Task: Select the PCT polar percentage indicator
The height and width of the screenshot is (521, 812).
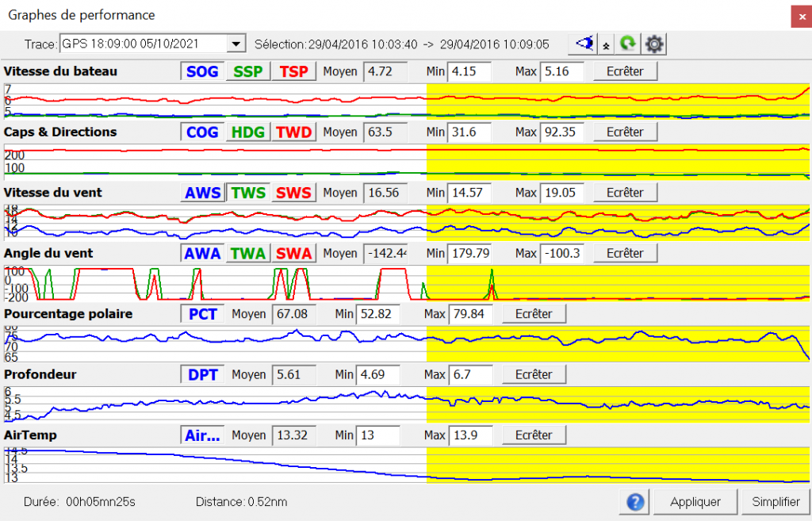Action: click(x=202, y=313)
